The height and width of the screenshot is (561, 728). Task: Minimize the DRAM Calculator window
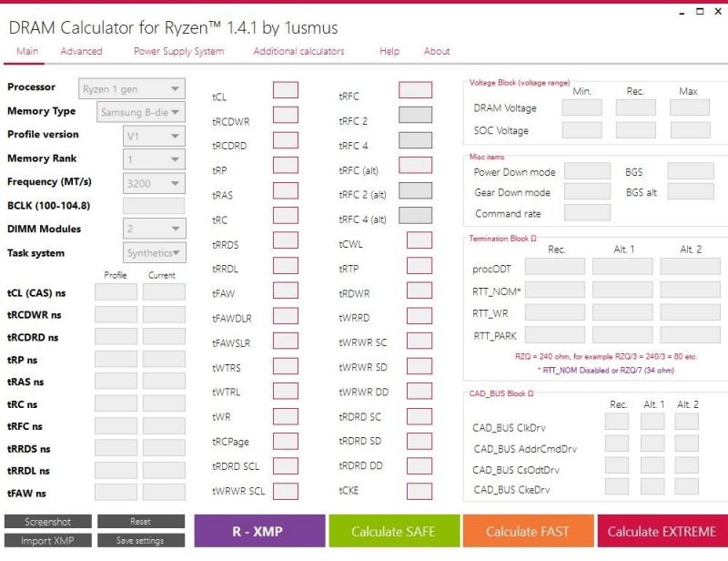[x=682, y=12]
